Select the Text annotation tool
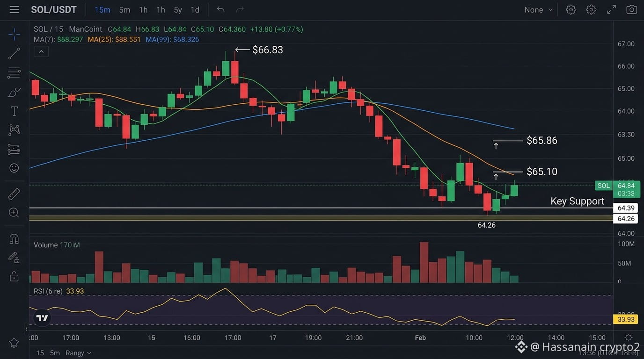Image resolution: width=644 pixels, height=359 pixels. click(14, 111)
